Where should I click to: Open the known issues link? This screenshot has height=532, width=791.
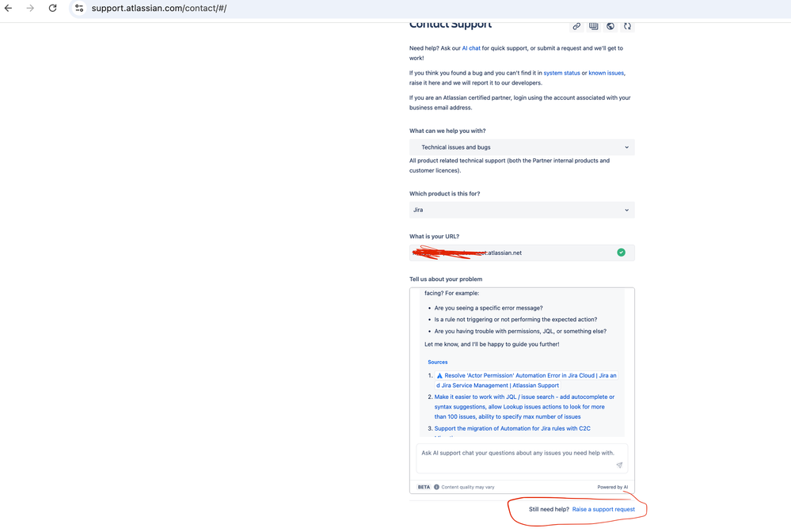click(606, 72)
